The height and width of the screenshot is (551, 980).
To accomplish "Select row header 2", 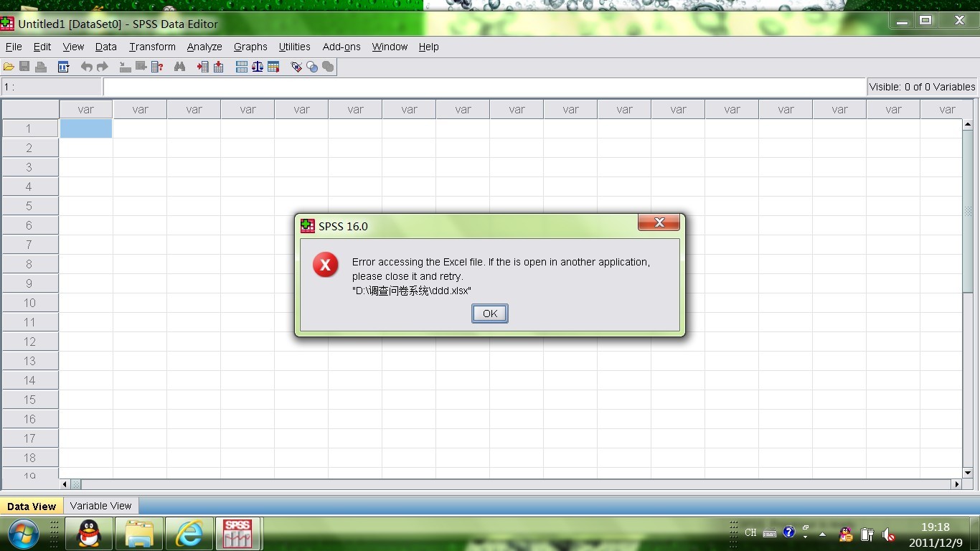I will (29, 148).
